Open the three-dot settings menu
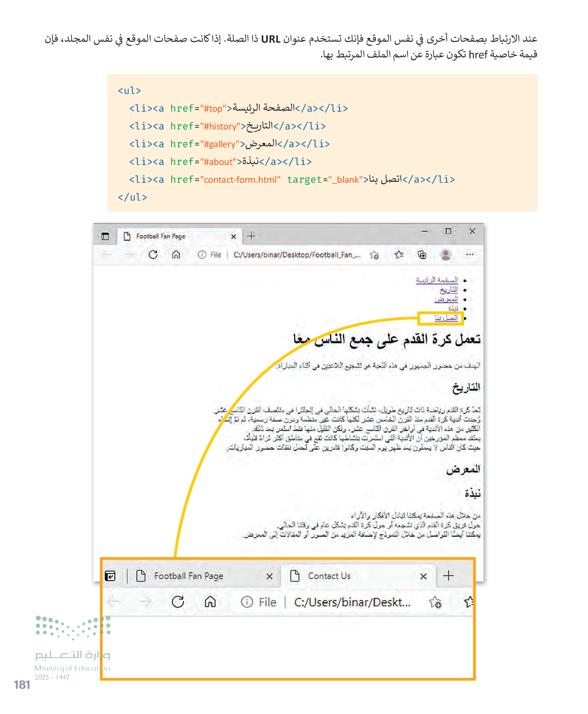Viewport: 588px width, 714px height. (470, 254)
